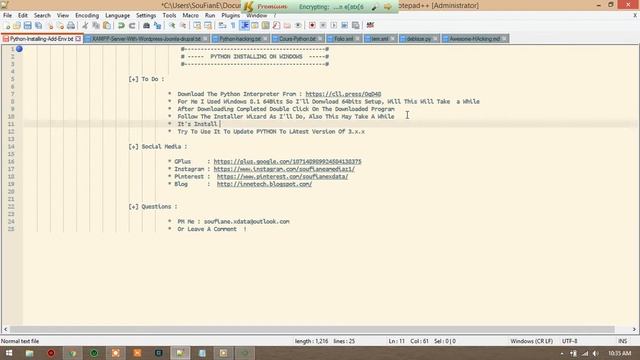Click Run macro multiple times icon
Image resolution: width=640 pixels, height=360 pixels.
coord(344,25)
